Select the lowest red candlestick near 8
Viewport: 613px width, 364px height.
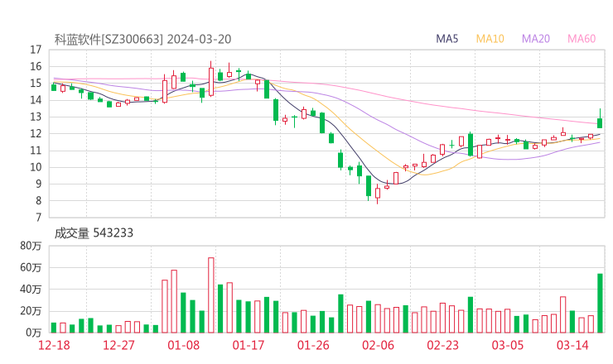coord(377,193)
